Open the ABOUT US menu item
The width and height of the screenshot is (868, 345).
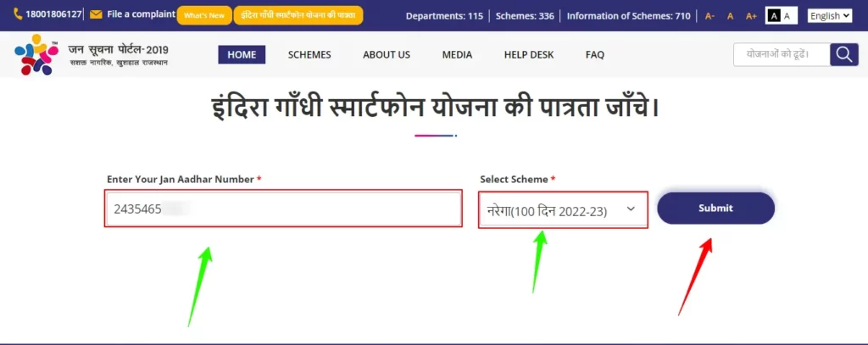[387, 55]
